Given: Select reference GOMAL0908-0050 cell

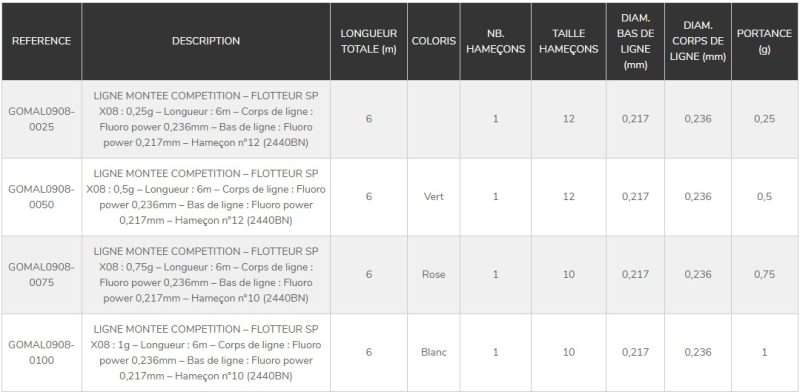Looking at the screenshot, I should 41,197.
